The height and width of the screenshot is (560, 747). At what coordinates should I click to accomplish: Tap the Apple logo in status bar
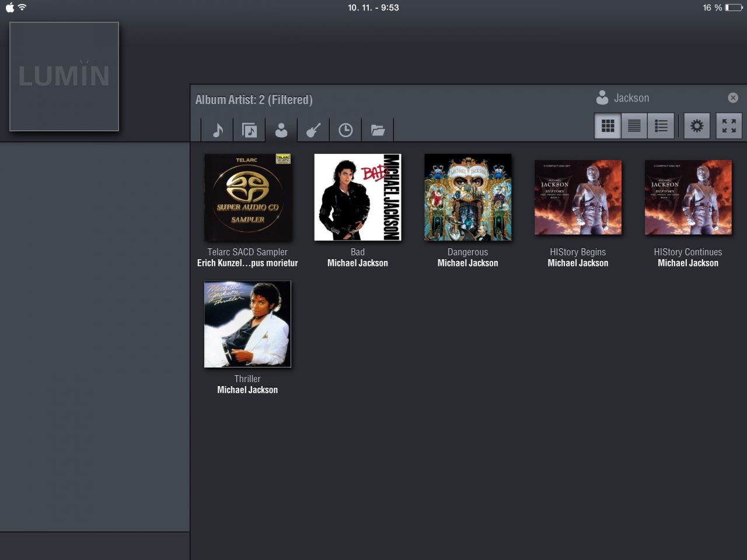tap(9, 8)
